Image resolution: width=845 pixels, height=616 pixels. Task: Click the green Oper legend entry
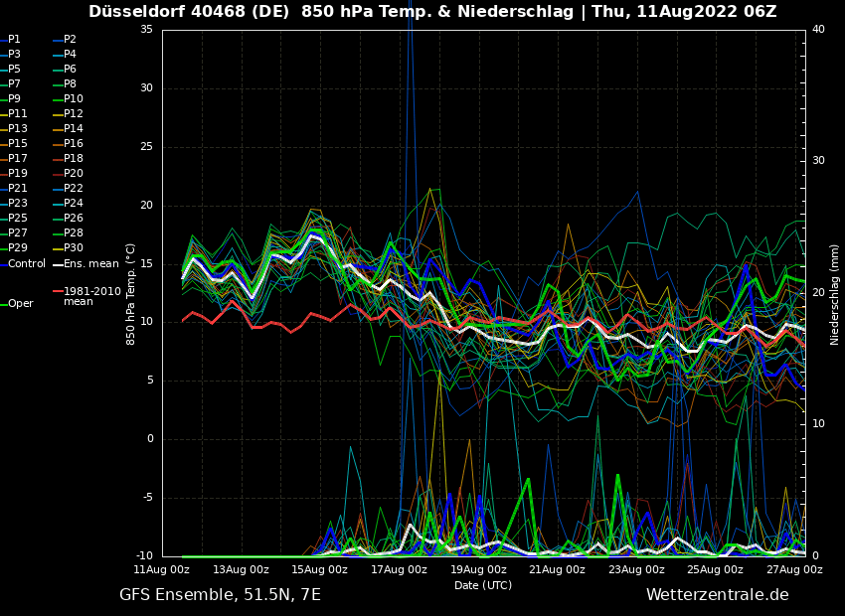click(20, 304)
